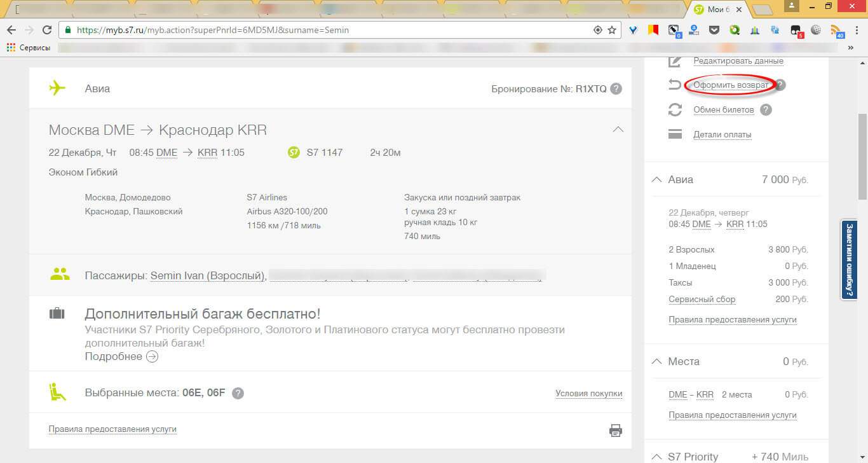The height and width of the screenshot is (463, 868).
Task: Click the Оформить возврат link
Action: (x=731, y=85)
